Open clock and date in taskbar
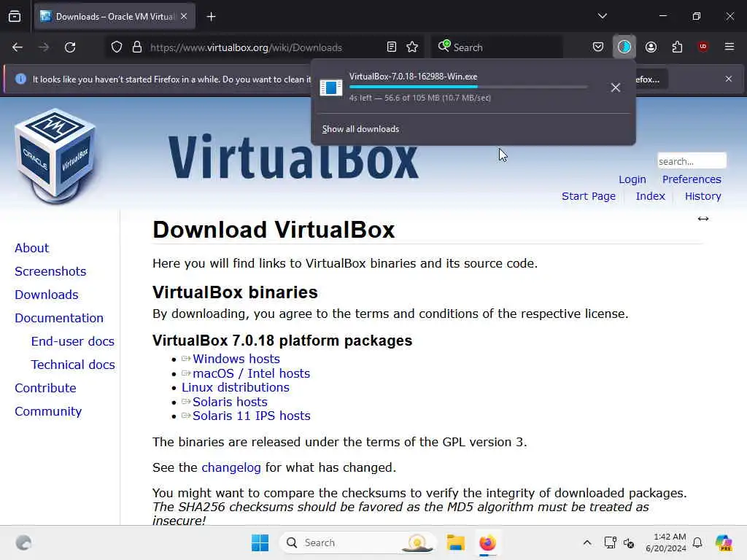Image resolution: width=747 pixels, height=560 pixels. (666, 542)
